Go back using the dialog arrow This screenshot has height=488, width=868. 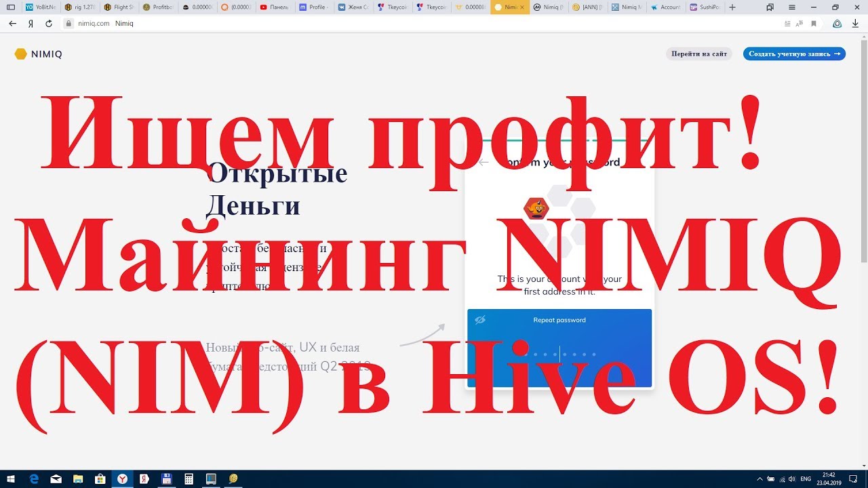(484, 163)
